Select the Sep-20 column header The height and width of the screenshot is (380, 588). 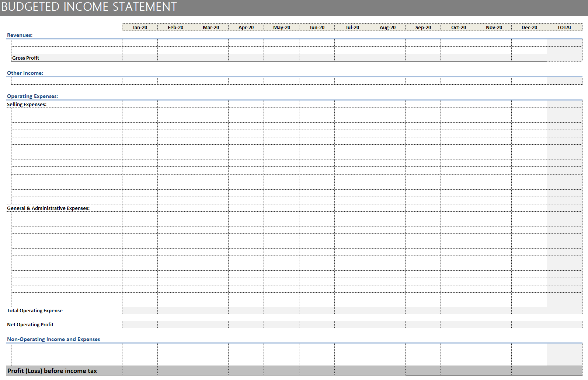[423, 27]
